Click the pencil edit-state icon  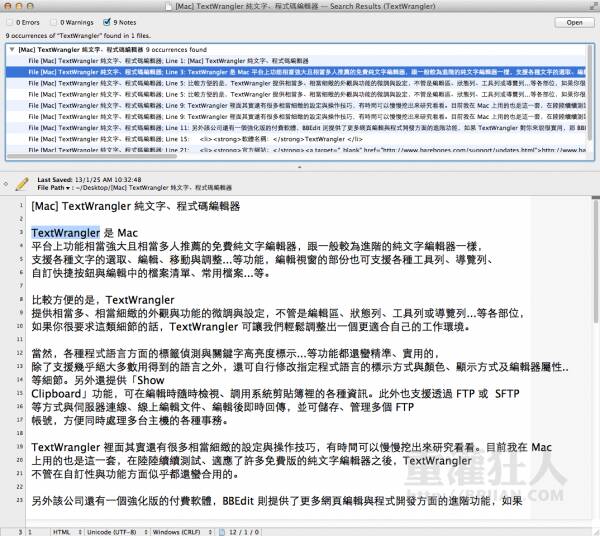tap(22, 184)
